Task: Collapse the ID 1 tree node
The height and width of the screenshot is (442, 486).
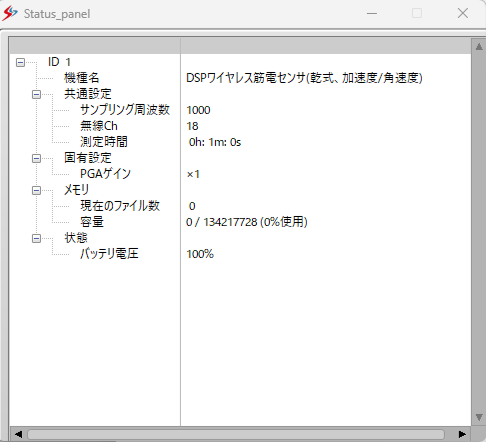Action: (20, 62)
